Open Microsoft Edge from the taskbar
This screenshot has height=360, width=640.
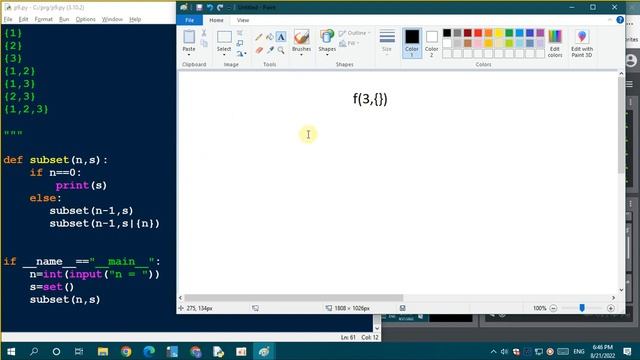point(149,351)
